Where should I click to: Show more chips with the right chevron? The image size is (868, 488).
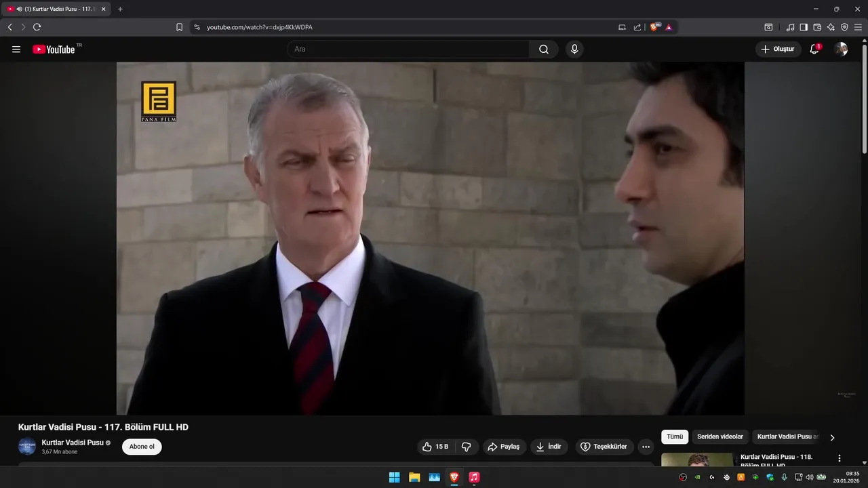[x=832, y=437]
